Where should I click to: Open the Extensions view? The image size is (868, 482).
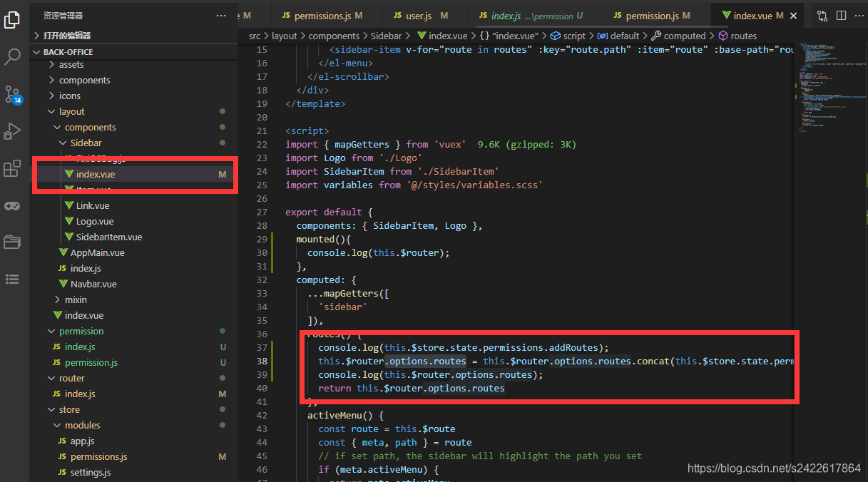12,169
